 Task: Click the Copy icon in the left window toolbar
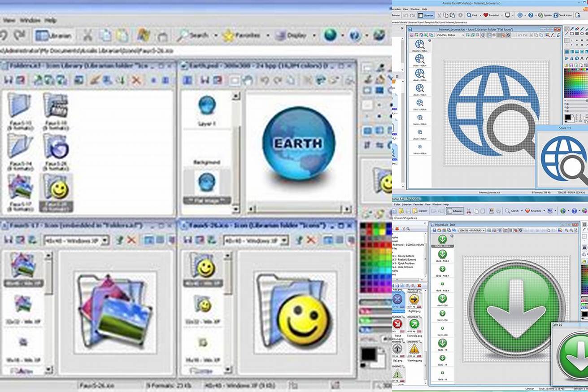tap(105, 35)
